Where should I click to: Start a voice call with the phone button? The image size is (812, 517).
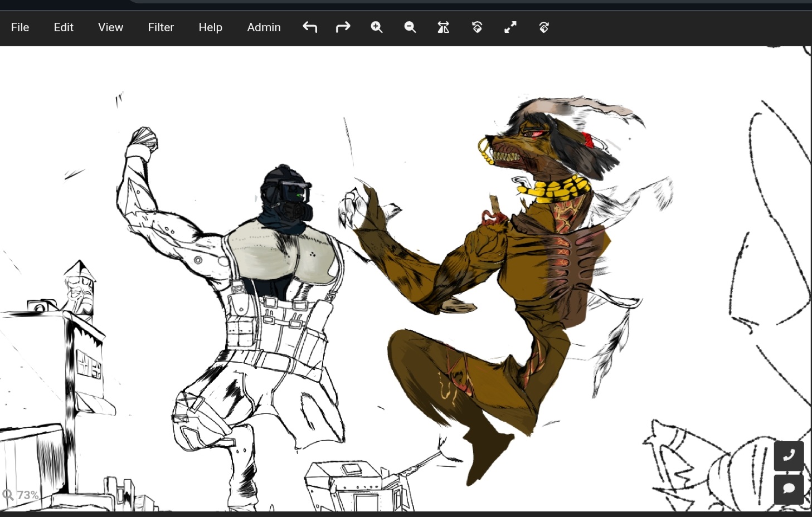(x=789, y=456)
